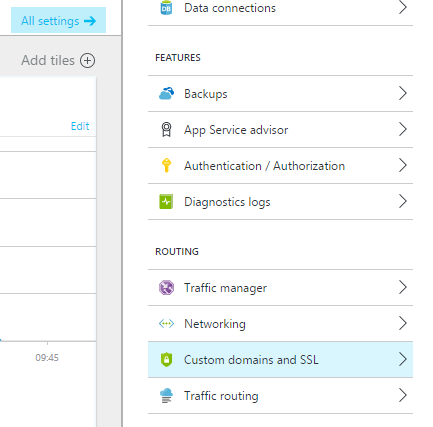Click the Data connections database icon
This screenshot has width=433, height=427.
pos(166,8)
